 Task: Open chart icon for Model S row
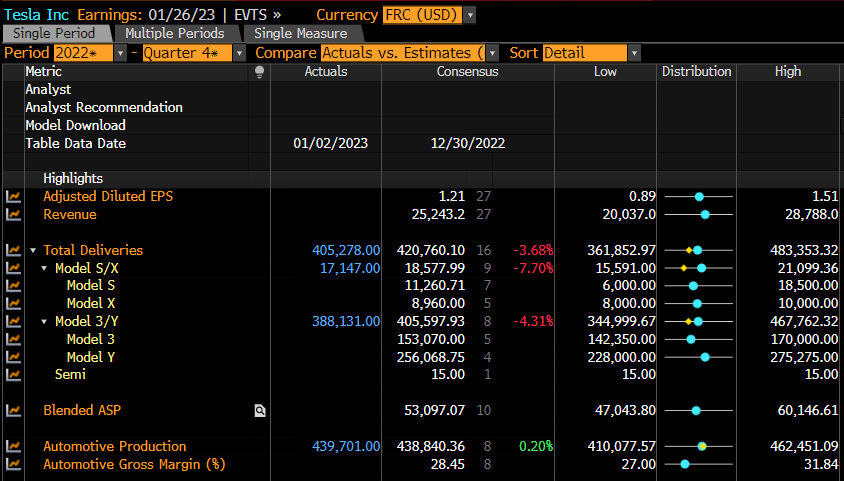[13, 286]
